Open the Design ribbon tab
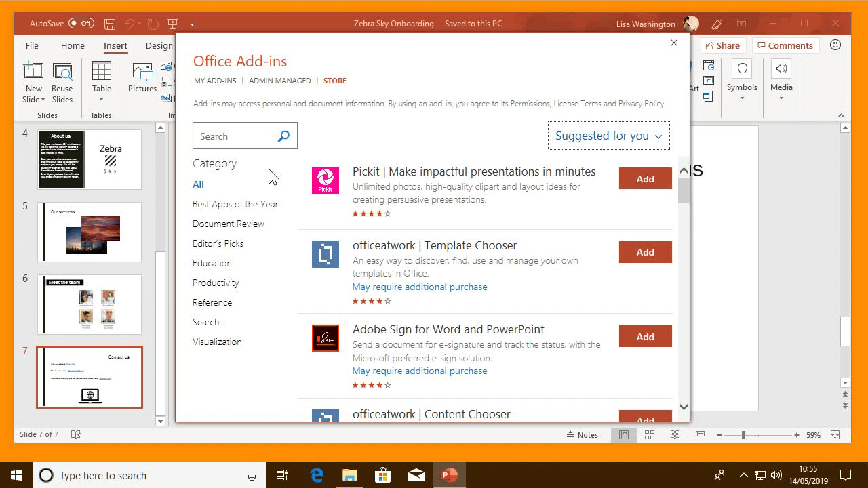Viewport: 868px width, 488px height. 159,45
